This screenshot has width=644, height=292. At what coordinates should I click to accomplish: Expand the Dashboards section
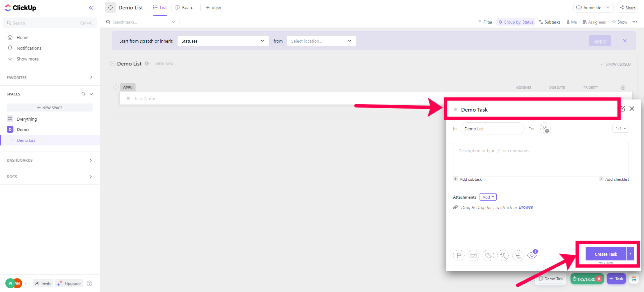click(91, 160)
